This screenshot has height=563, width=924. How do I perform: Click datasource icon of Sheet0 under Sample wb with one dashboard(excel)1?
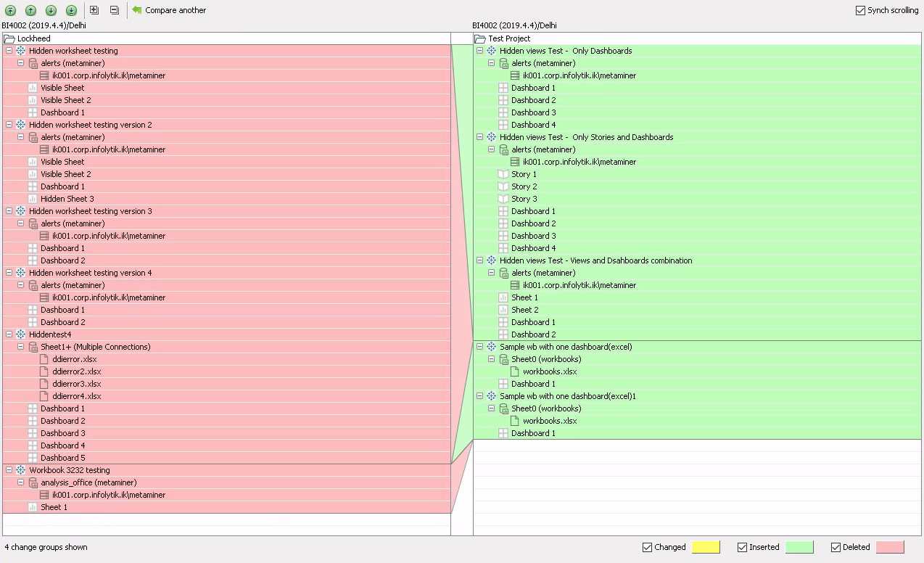click(x=503, y=408)
